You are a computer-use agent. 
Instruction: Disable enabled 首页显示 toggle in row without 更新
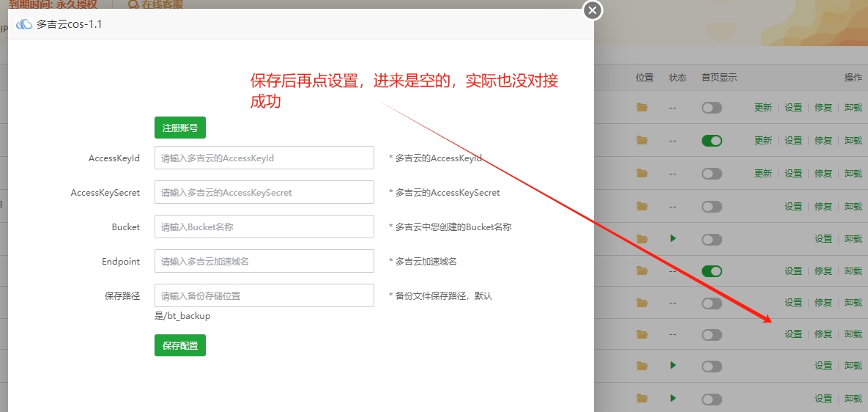712,271
